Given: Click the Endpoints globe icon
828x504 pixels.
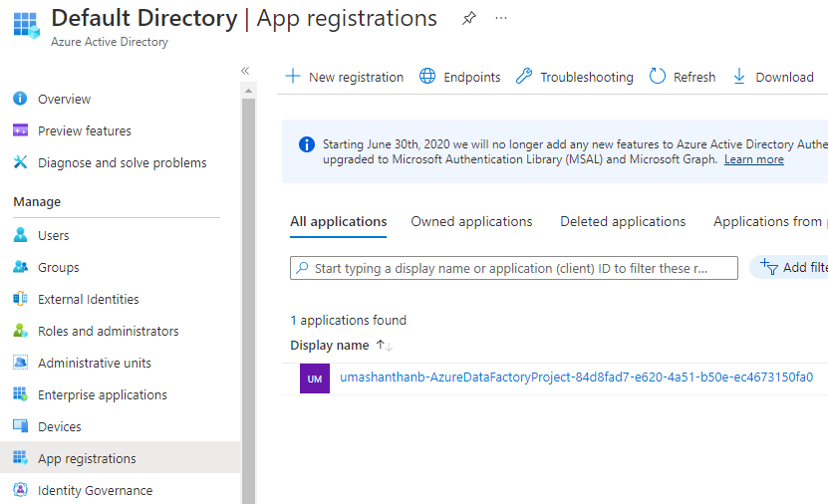Looking at the screenshot, I should coord(427,77).
